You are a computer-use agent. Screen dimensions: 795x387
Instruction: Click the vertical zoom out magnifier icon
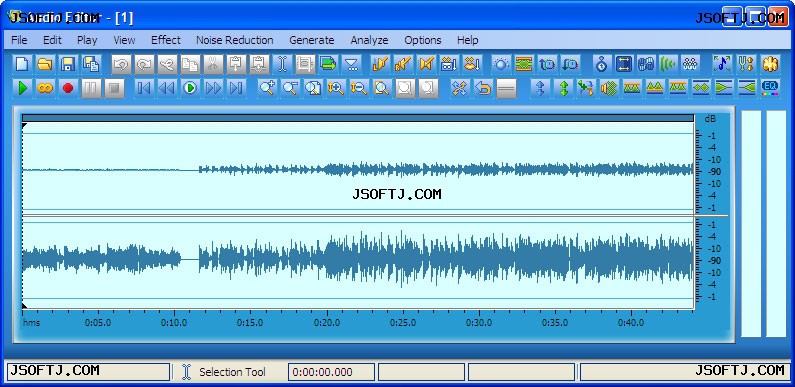click(358, 88)
